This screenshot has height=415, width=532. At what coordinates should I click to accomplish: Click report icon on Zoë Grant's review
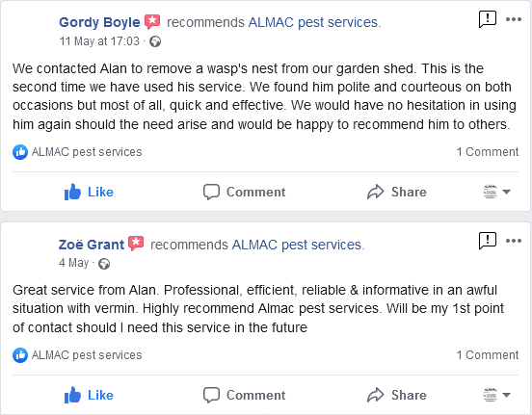pos(488,241)
